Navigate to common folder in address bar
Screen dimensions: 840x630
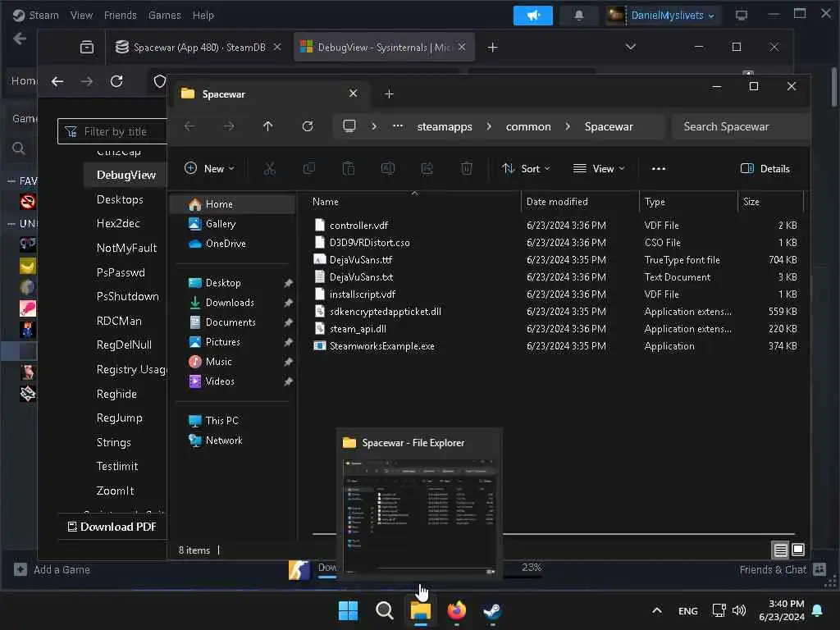tap(528, 127)
